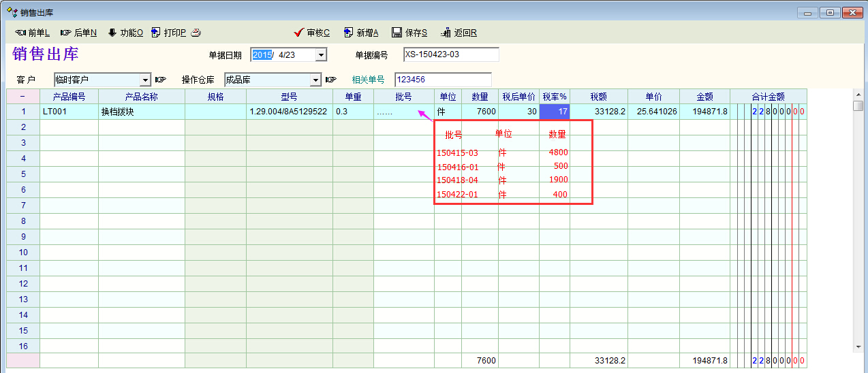Select the 批号 cell in row 1
Screen dimensions: 868x373
(x=403, y=112)
